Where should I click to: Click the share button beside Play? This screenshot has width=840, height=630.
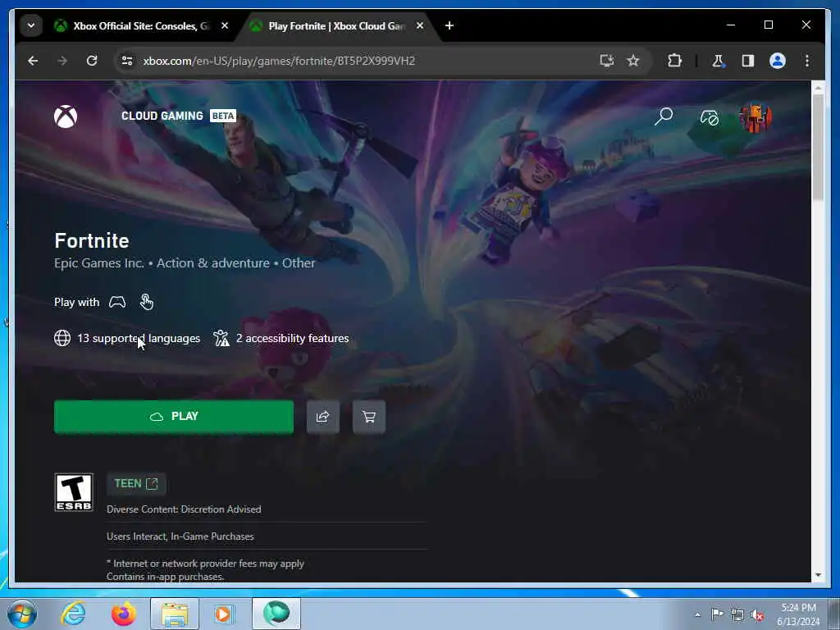click(x=323, y=417)
